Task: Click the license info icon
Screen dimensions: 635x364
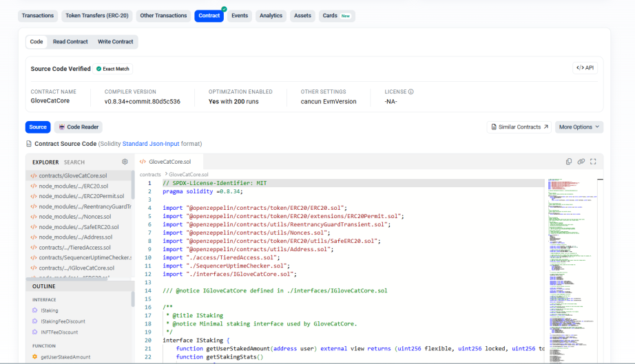Action: coord(410,92)
